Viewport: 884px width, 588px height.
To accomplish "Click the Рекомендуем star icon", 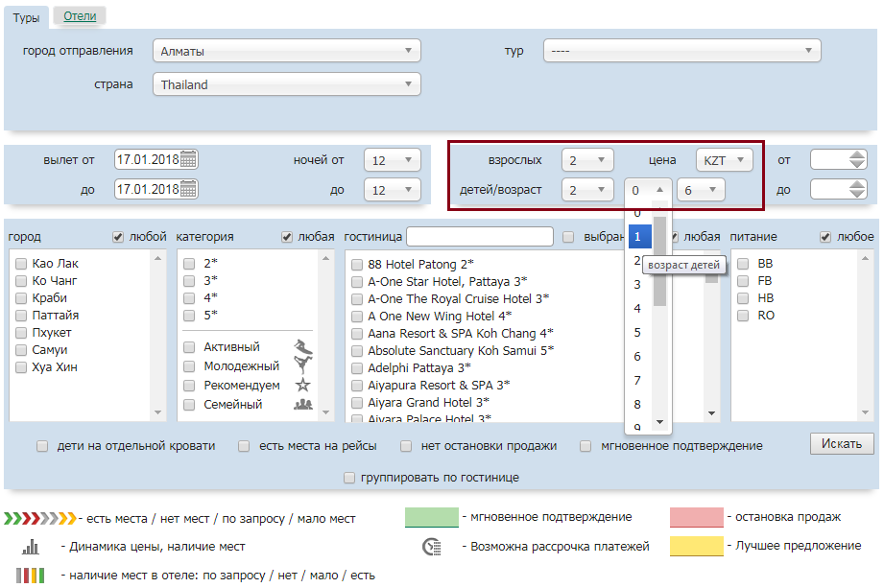I will click(303, 386).
